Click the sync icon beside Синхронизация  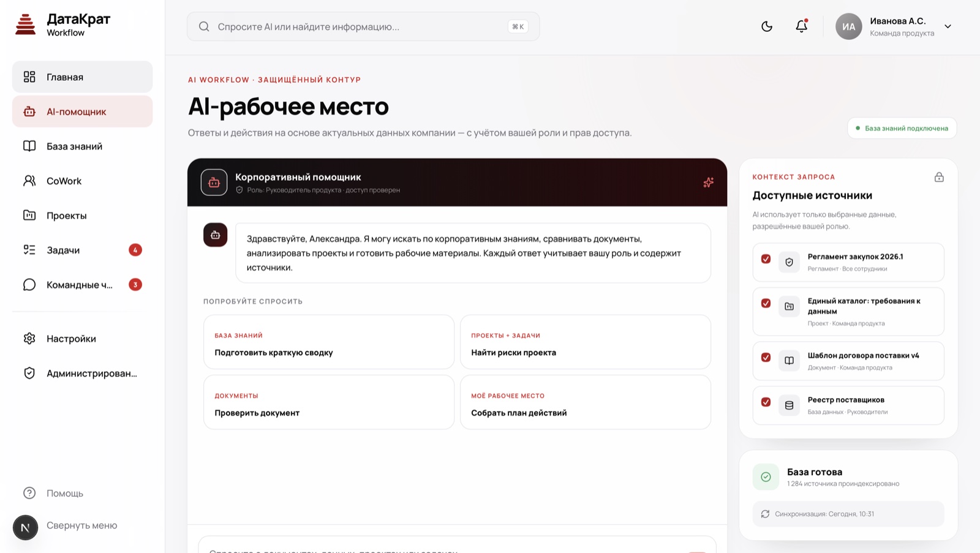(x=765, y=514)
